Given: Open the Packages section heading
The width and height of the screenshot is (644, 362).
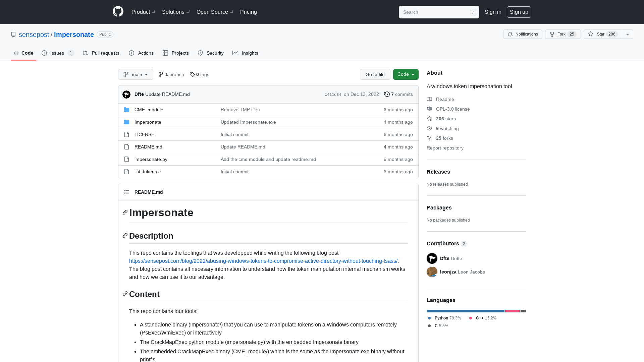Looking at the screenshot, I should (x=439, y=207).
